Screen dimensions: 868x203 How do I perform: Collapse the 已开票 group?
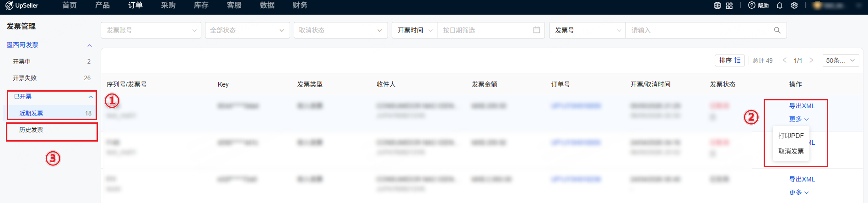point(91,97)
